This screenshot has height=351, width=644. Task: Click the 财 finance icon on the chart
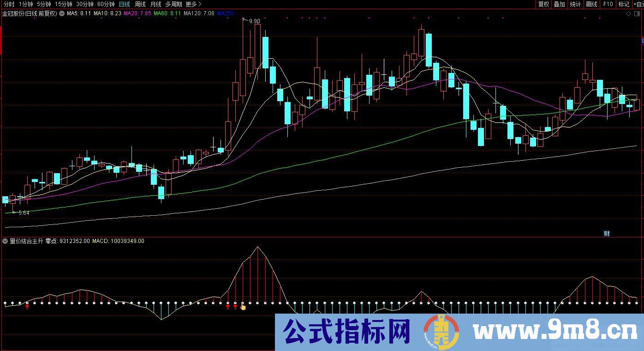[x=606, y=233]
